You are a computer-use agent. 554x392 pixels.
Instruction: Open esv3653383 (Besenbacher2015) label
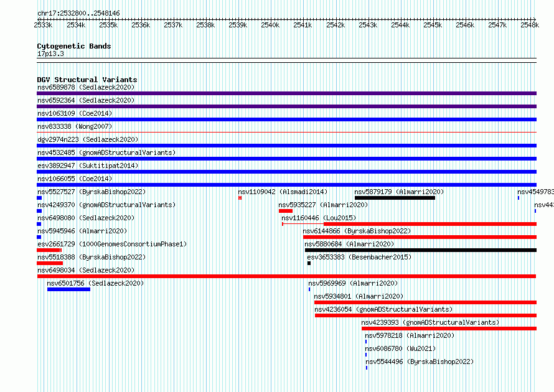click(x=359, y=257)
